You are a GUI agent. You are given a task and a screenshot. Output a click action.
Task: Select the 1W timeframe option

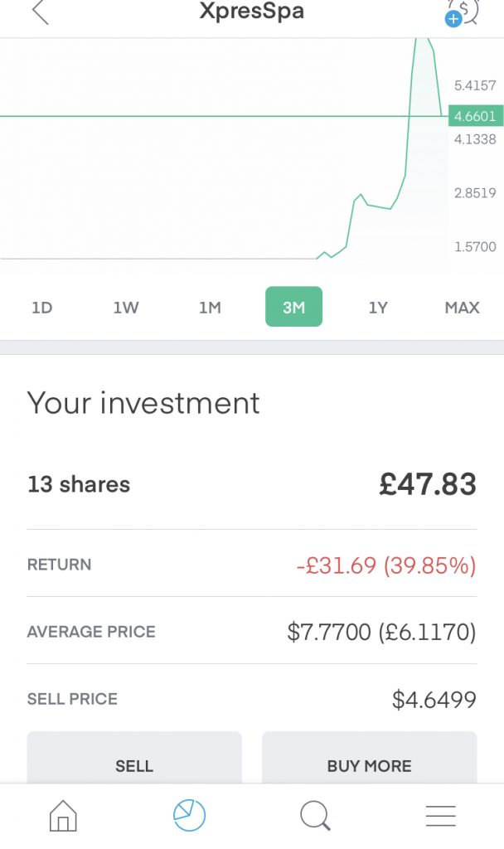126,308
